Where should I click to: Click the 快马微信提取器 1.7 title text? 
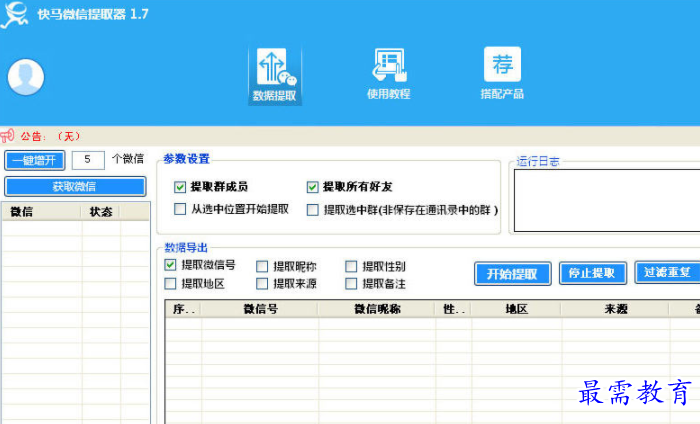click(93, 14)
